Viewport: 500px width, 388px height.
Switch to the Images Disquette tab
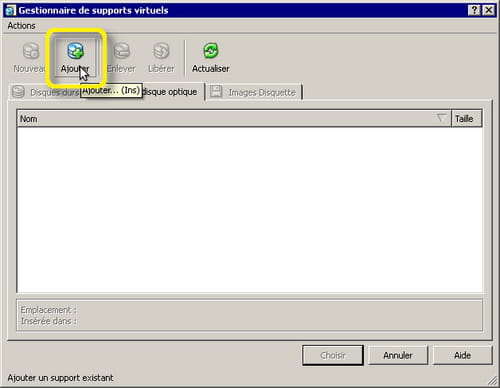click(x=254, y=92)
